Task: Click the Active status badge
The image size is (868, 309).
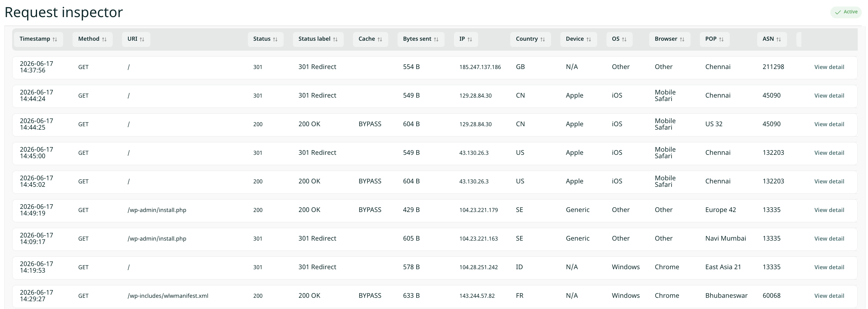Action: pos(846,12)
